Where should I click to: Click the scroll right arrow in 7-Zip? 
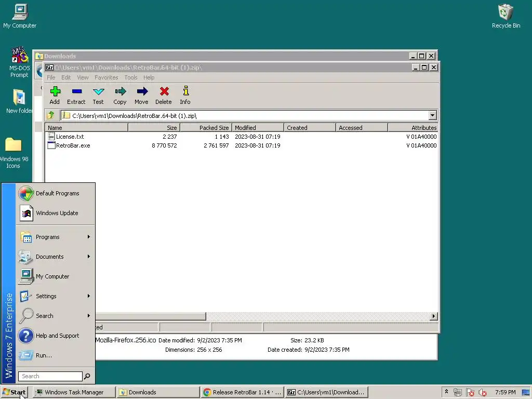(x=434, y=316)
